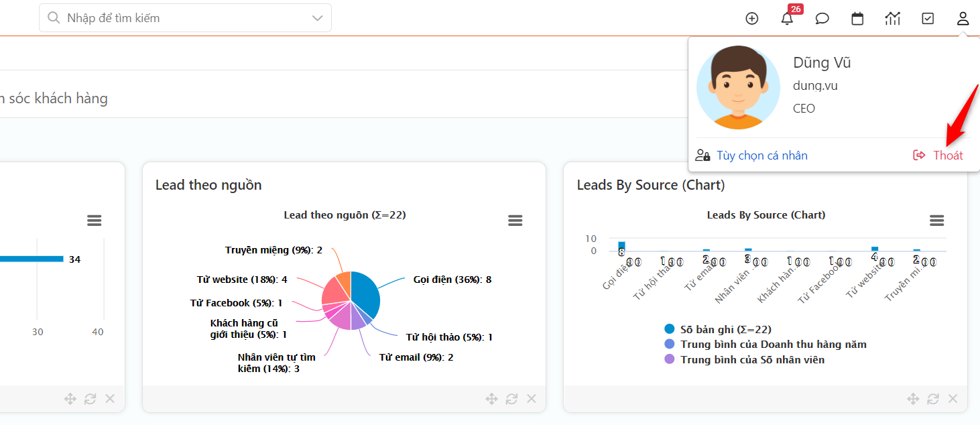Refresh the Lead theo nguồn widget
This screenshot has height=425, width=980.
tap(511, 399)
